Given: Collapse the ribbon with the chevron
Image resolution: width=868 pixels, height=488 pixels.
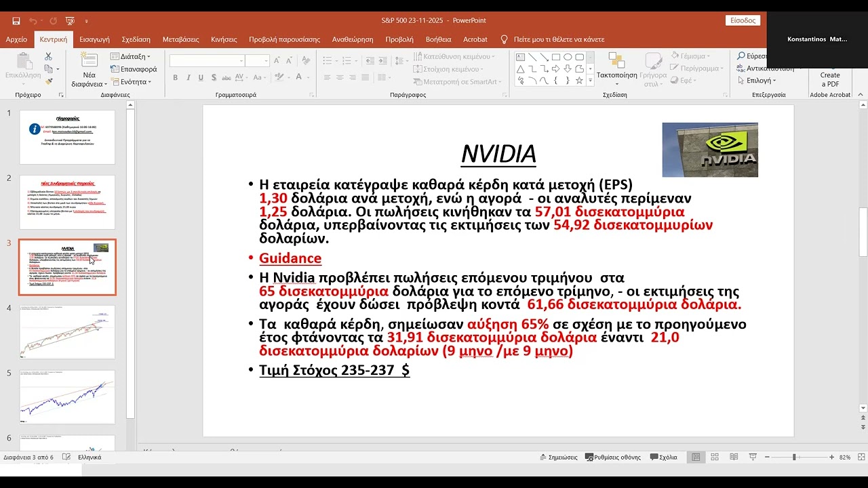Looking at the screenshot, I should (x=861, y=96).
